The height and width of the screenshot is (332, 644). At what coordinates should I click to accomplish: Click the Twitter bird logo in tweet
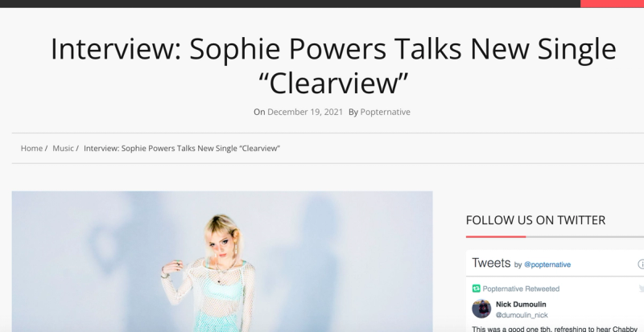tap(641, 289)
